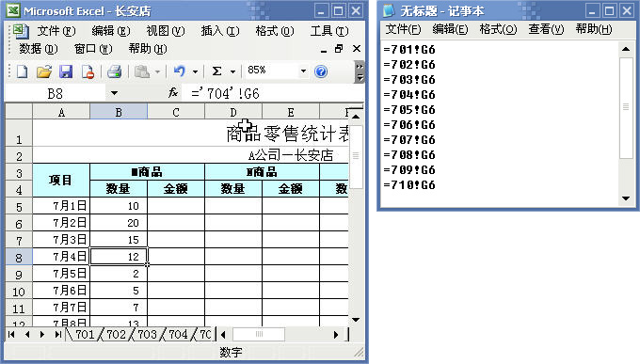Image resolution: width=640 pixels, height=364 pixels.
Task: Open the 插入(I) menu in Excel
Action: click(x=220, y=31)
